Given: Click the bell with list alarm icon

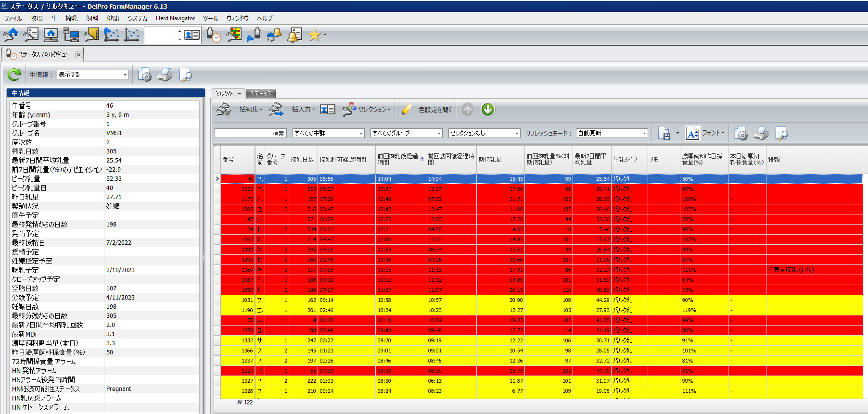Looking at the screenshot, I should click(294, 35).
